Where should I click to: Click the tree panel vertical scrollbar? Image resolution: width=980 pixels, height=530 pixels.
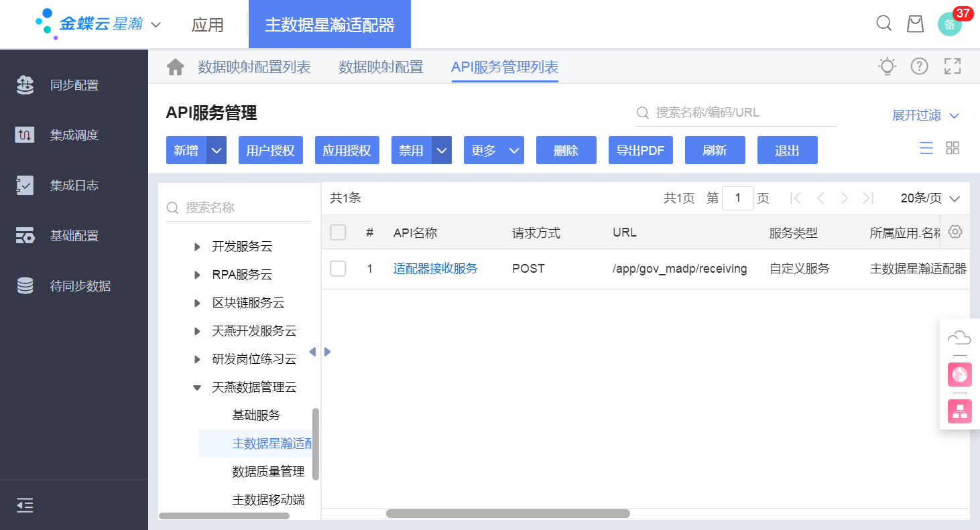pos(316,444)
